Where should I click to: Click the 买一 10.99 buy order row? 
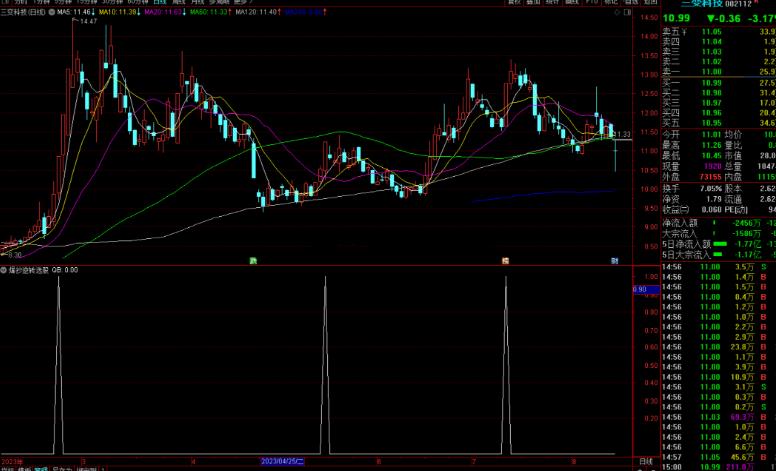tap(719, 83)
